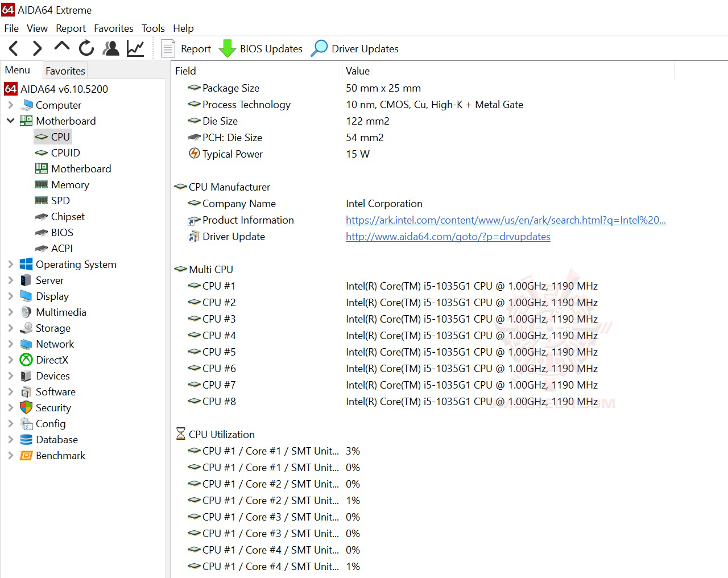
Task: Click the green BIOS Updates arrow icon
Action: (227, 48)
